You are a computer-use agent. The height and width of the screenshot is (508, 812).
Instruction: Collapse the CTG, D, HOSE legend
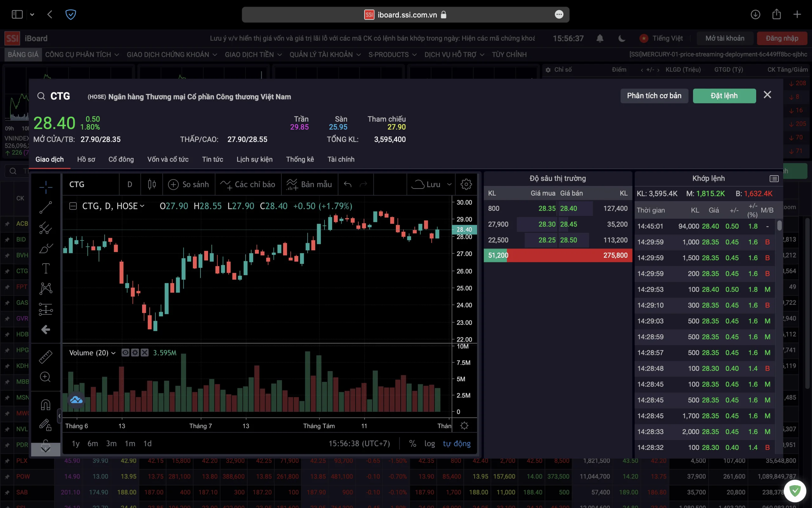73,206
